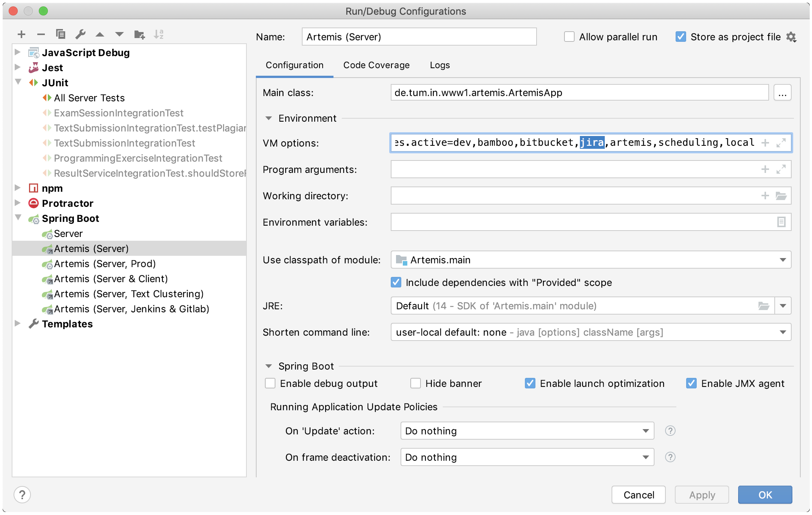The width and height of the screenshot is (812, 515).
Task: Toggle the Store as project file checkbox
Action: coord(679,37)
